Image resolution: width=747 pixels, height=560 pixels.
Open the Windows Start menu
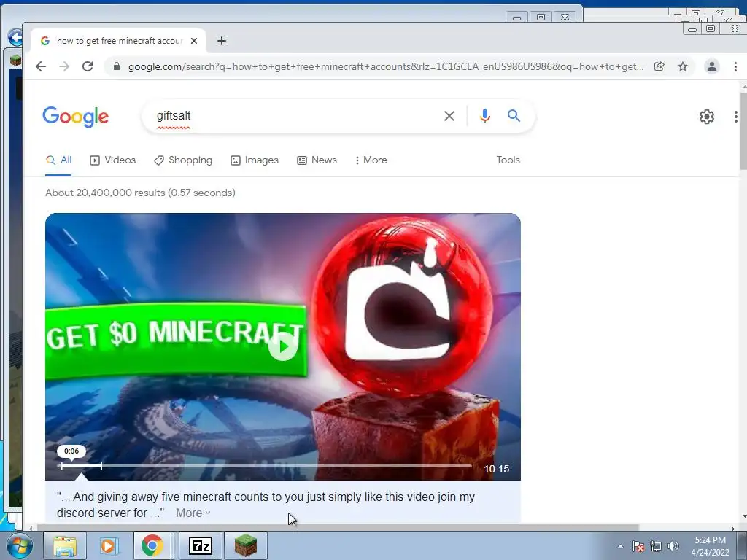pyautogui.click(x=19, y=545)
